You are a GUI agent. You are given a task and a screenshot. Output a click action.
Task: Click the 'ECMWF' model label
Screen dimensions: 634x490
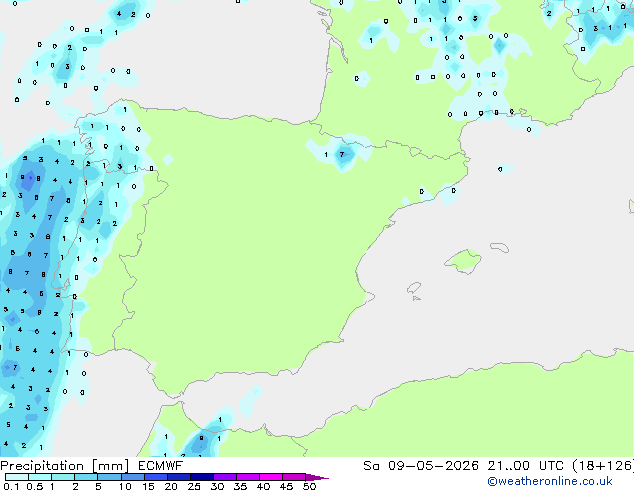(160, 466)
